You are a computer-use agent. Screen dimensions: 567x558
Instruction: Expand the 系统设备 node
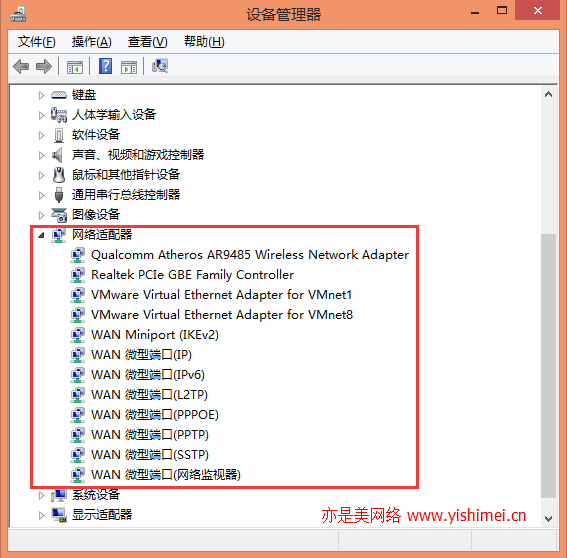pos(41,495)
